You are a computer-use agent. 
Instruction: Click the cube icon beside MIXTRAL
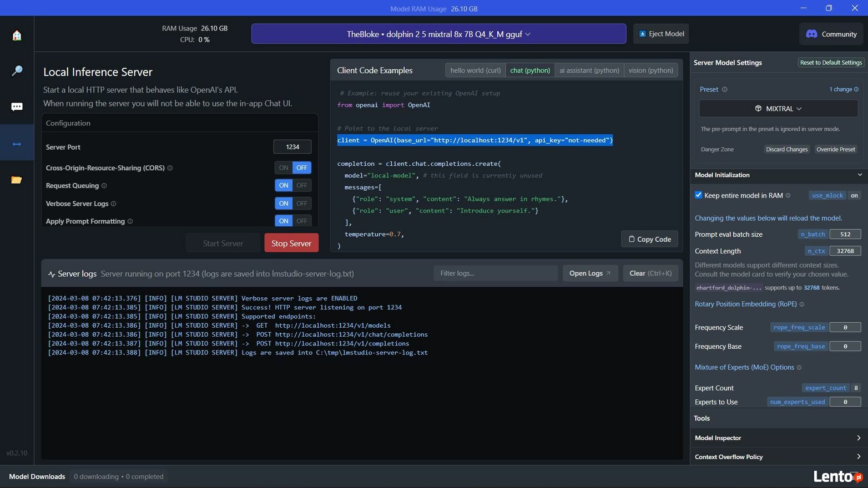tap(758, 109)
